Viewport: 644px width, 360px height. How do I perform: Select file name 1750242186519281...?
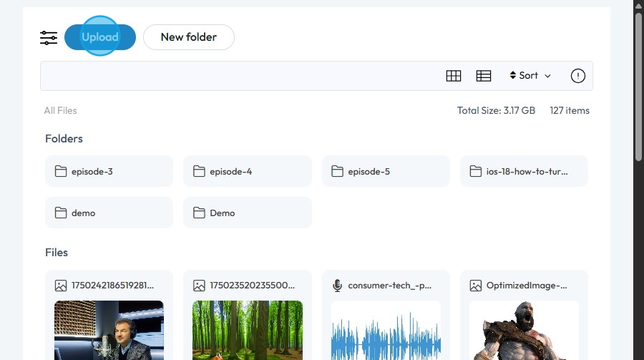[112, 285]
